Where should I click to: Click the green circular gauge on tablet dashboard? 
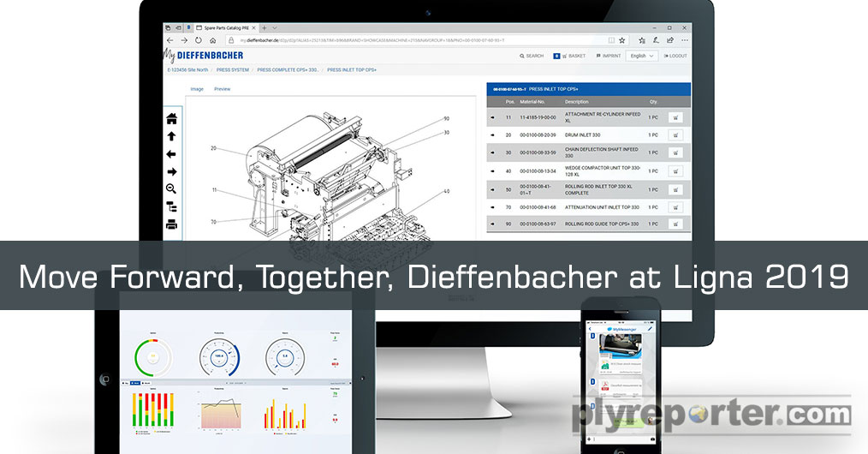152,358
